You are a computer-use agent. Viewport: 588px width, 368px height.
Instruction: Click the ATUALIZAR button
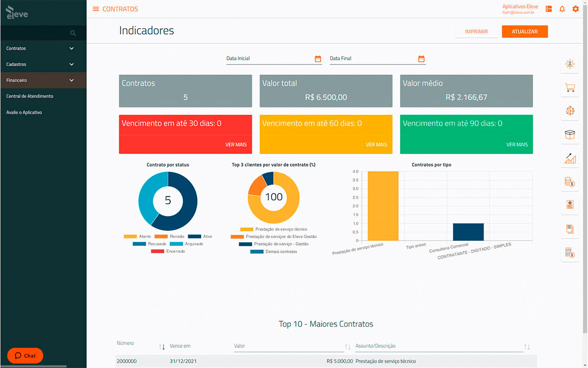click(x=524, y=32)
